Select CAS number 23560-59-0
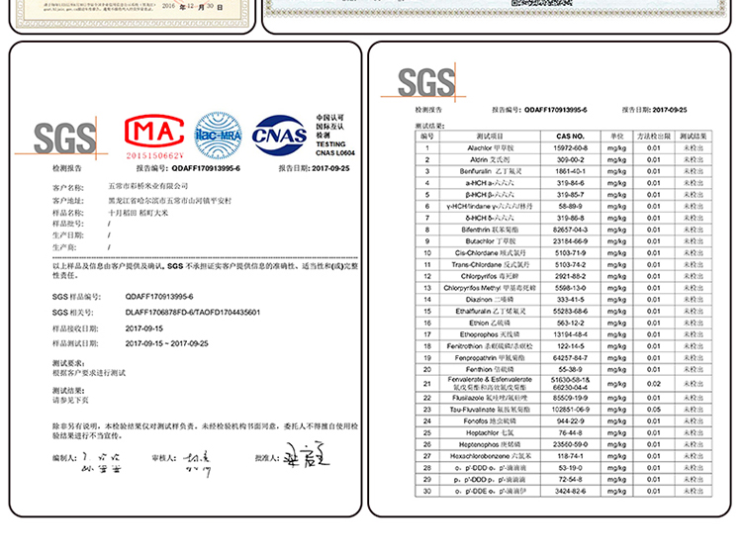This screenshot has width=742, height=560. [x=570, y=444]
